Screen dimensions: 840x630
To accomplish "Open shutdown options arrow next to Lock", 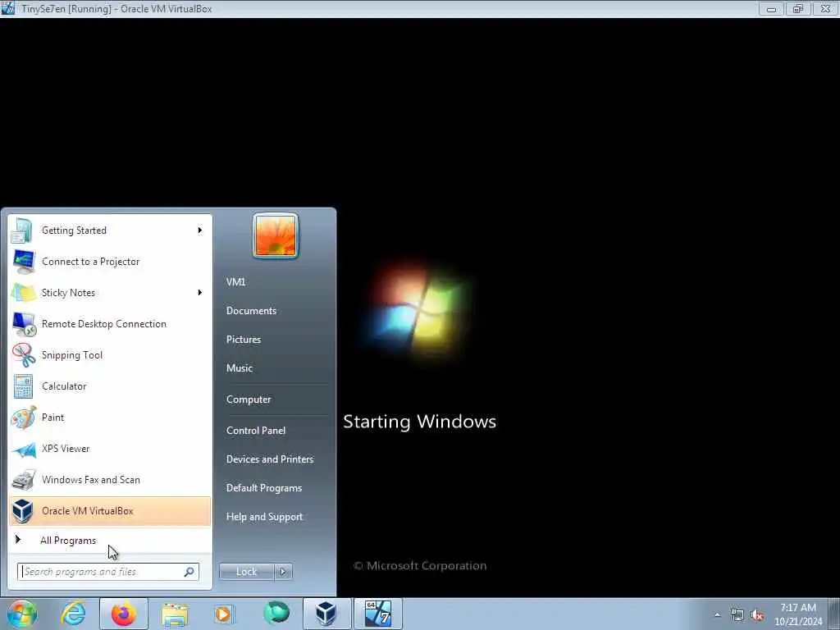I will pos(283,572).
